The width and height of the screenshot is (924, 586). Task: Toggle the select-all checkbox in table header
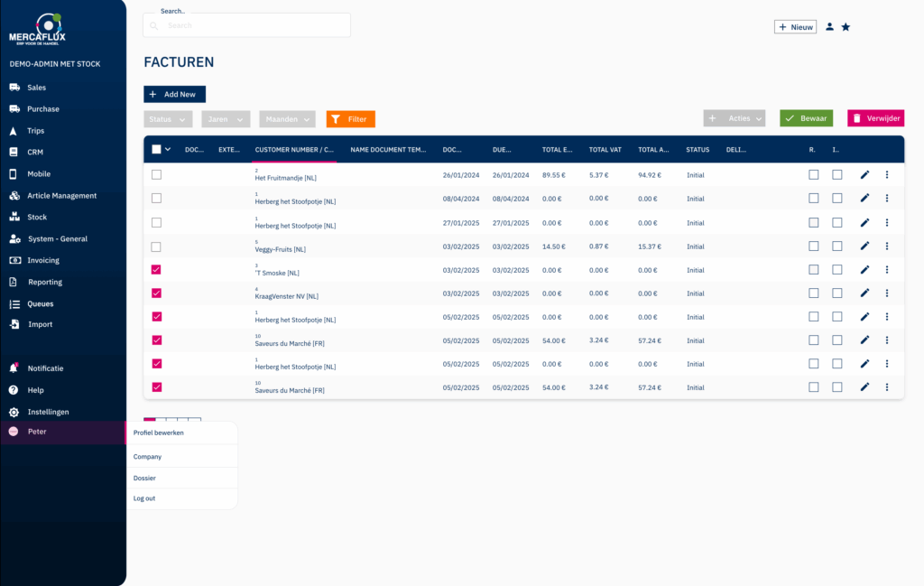pyautogui.click(x=157, y=149)
